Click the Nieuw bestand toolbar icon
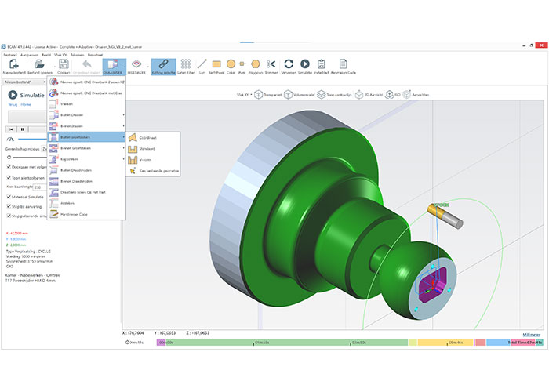The image size is (549, 392). click(13, 64)
